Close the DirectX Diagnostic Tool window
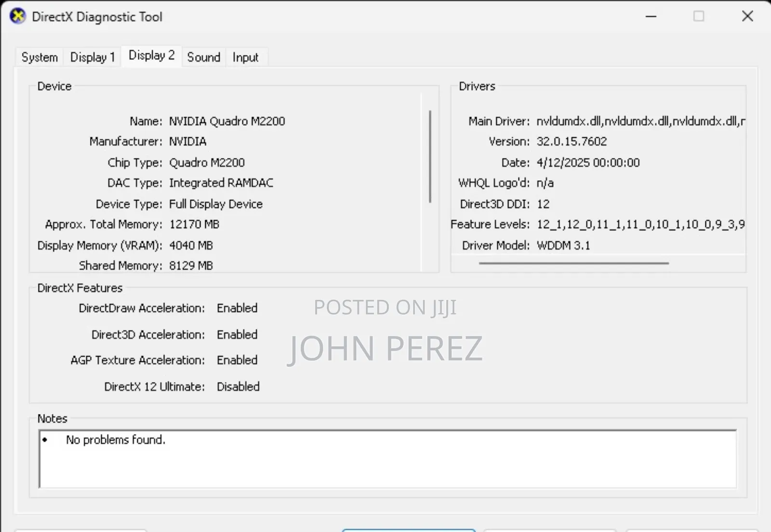Image resolution: width=771 pixels, height=532 pixels. [747, 16]
